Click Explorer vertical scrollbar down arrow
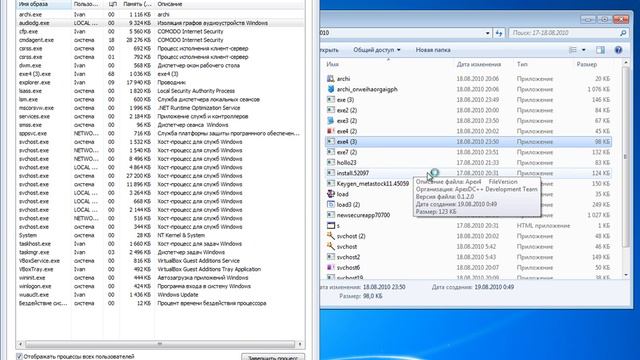The width and height of the screenshot is (640, 360). pos(626,276)
